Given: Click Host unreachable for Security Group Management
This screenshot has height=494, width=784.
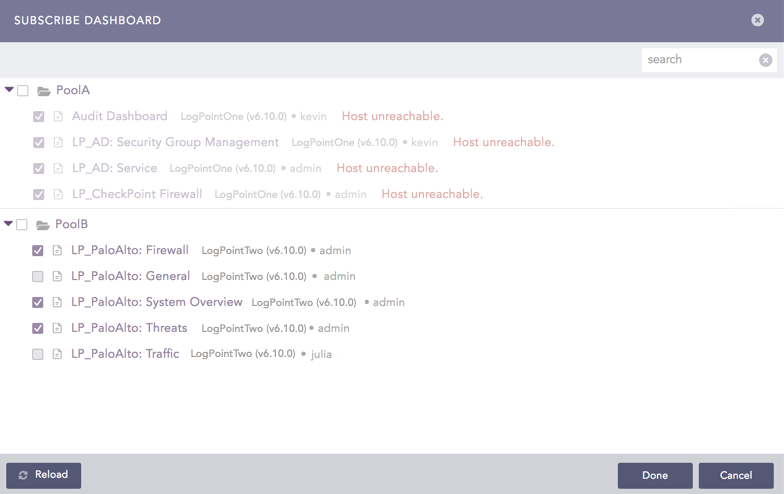Looking at the screenshot, I should (504, 142).
